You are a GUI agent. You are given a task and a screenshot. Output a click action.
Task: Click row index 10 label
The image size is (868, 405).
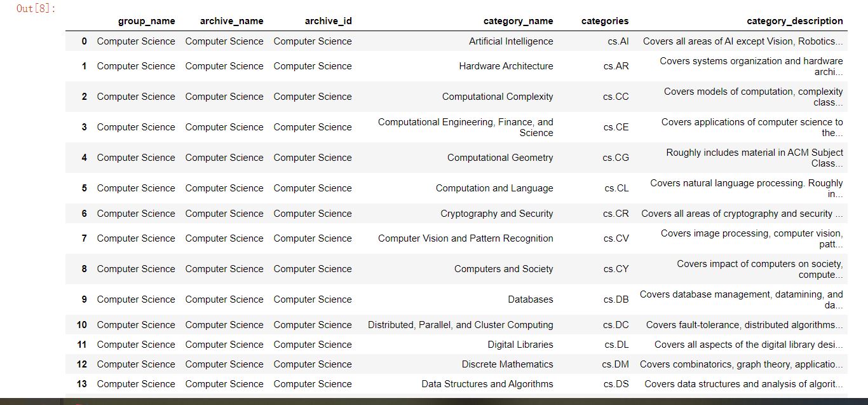(82, 325)
